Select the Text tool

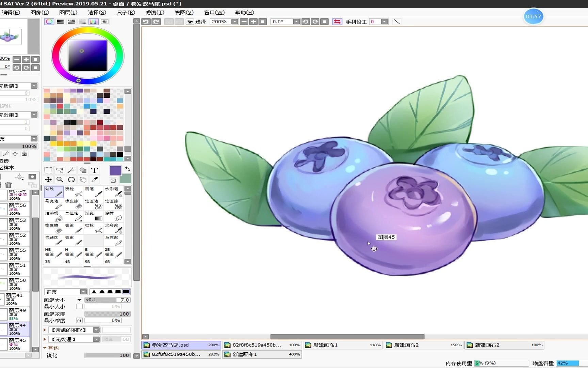tap(95, 170)
